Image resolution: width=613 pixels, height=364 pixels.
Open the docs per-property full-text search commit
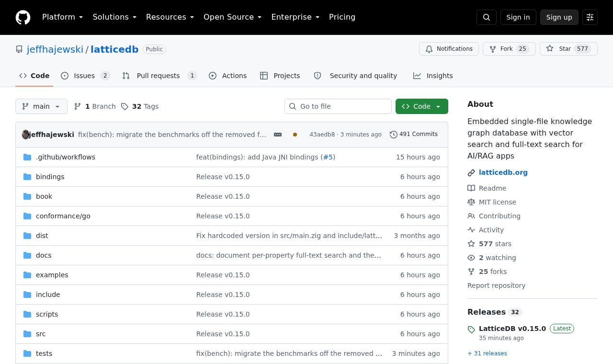pyautogui.click(x=289, y=255)
